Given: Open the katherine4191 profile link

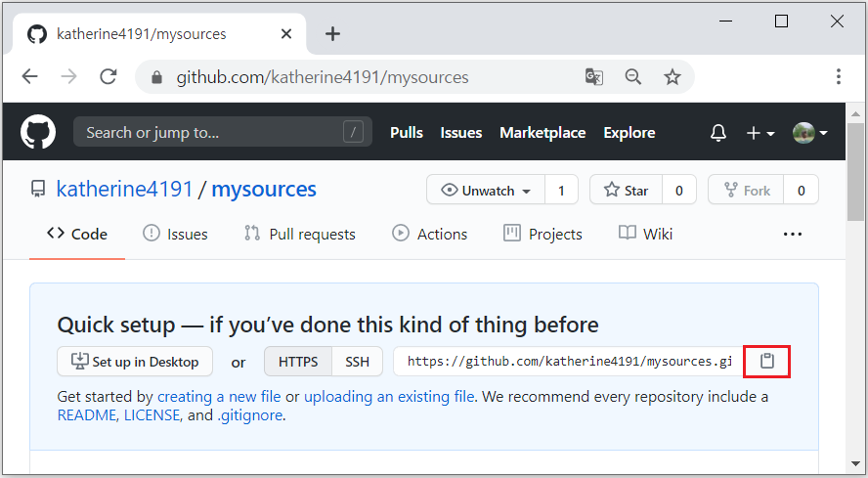Looking at the screenshot, I should click(x=124, y=190).
